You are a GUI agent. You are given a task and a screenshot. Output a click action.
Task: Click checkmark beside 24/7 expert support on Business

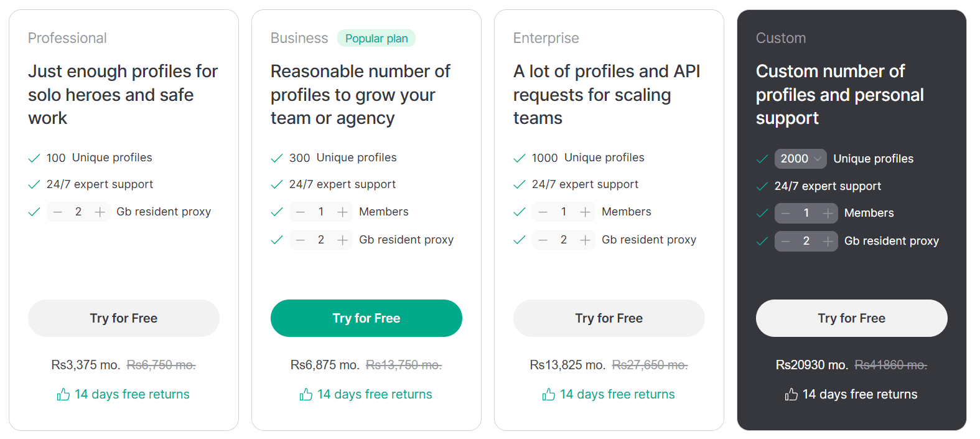[x=277, y=184]
